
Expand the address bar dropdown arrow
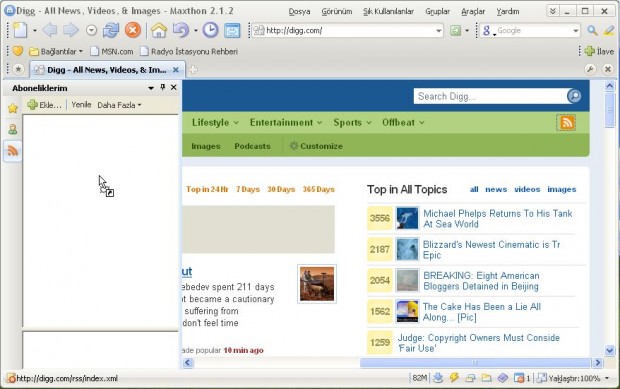pos(439,30)
